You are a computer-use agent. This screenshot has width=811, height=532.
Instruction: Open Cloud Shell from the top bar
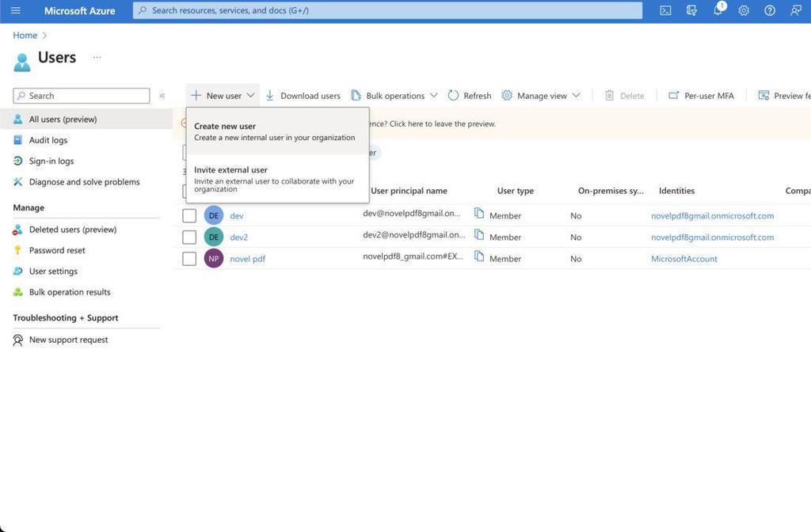665,10
